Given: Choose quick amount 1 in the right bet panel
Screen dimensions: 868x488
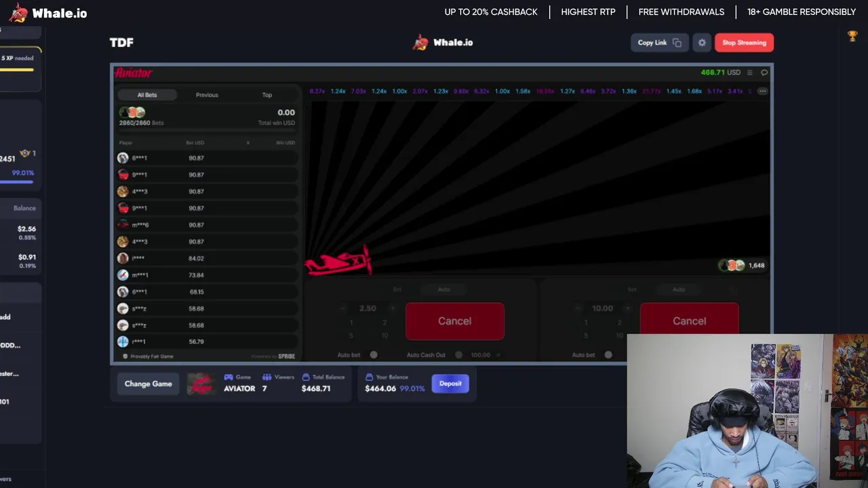Looking at the screenshot, I should [x=586, y=323].
